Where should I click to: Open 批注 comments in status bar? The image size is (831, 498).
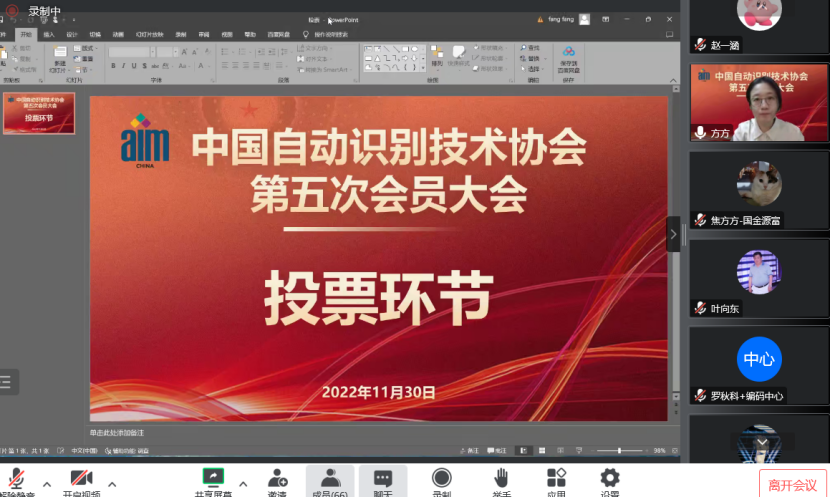click(497, 450)
